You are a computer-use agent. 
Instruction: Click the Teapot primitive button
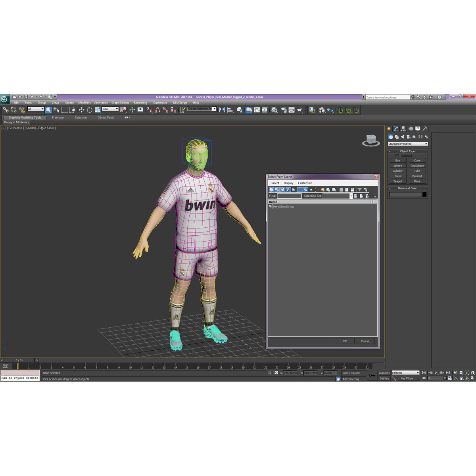pyautogui.click(x=397, y=181)
